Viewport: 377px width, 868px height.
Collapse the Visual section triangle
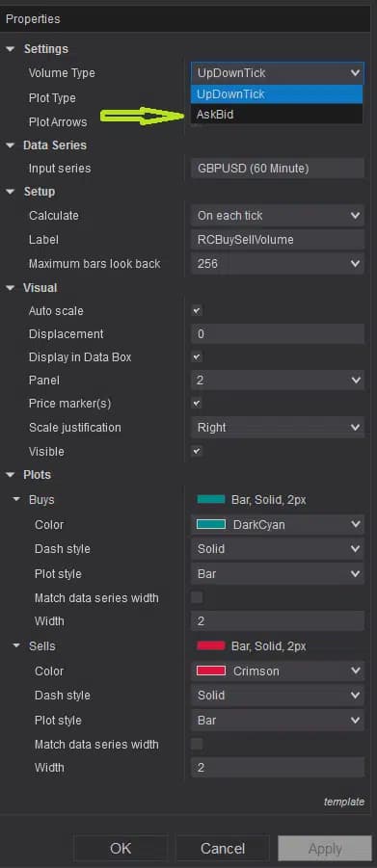10,288
